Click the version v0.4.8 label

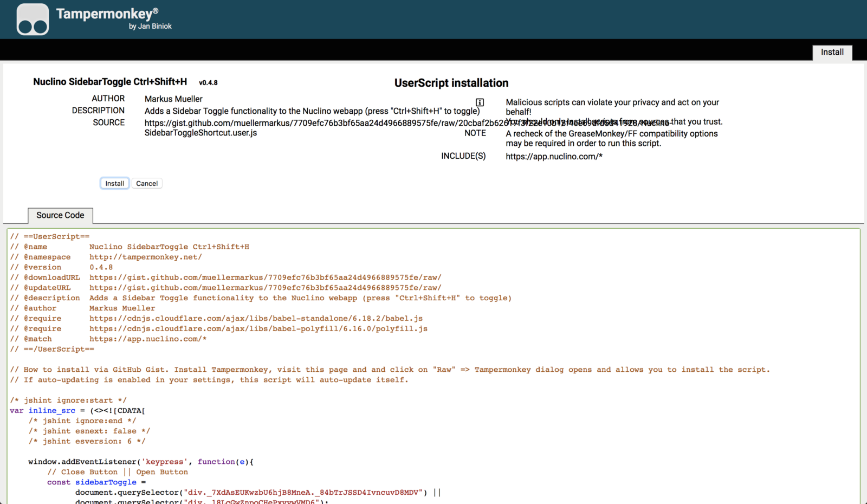[208, 83]
